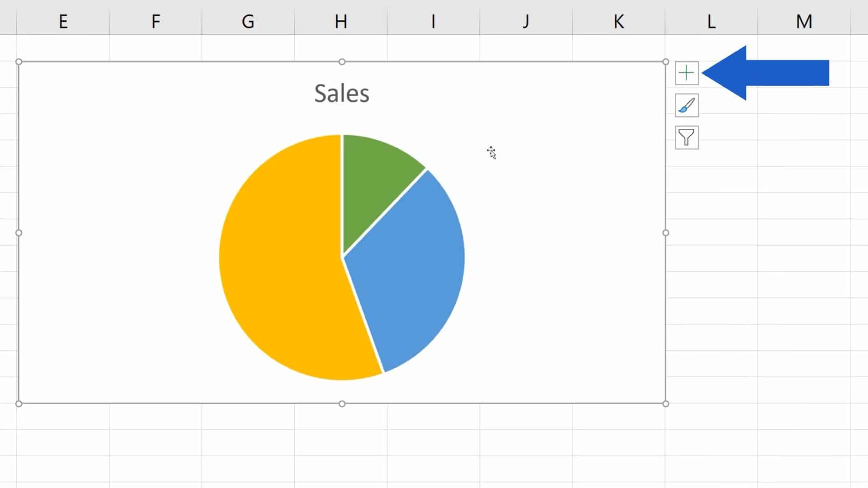The height and width of the screenshot is (488, 868).
Task: Click the chart's top-right resize handle
Action: coord(665,61)
